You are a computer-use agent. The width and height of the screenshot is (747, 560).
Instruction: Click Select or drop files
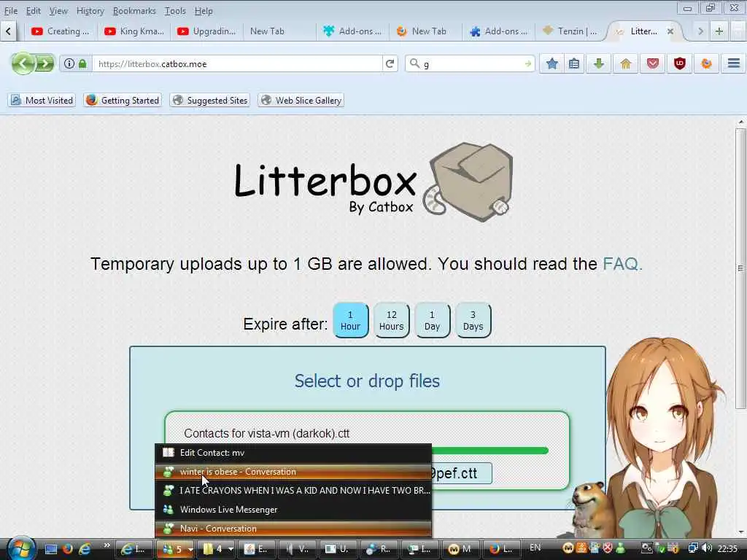tap(367, 381)
